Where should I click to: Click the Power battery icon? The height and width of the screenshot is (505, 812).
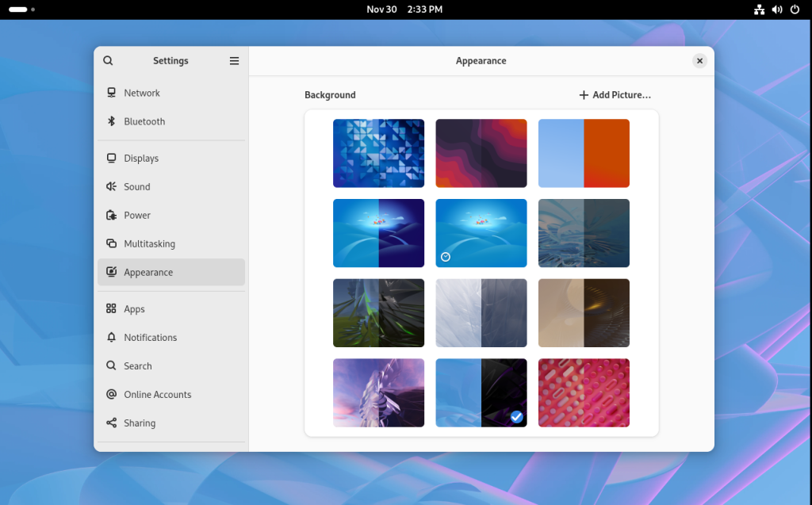(x=111, y=216)
